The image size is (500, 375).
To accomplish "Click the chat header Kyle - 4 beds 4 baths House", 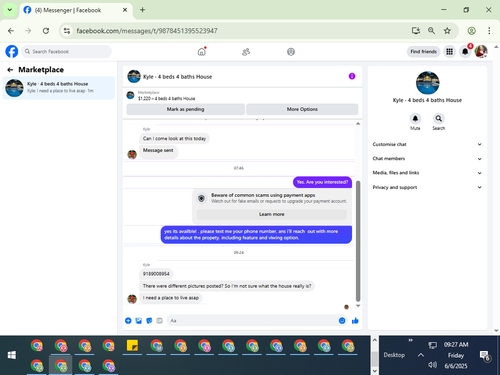I will 177,77.
